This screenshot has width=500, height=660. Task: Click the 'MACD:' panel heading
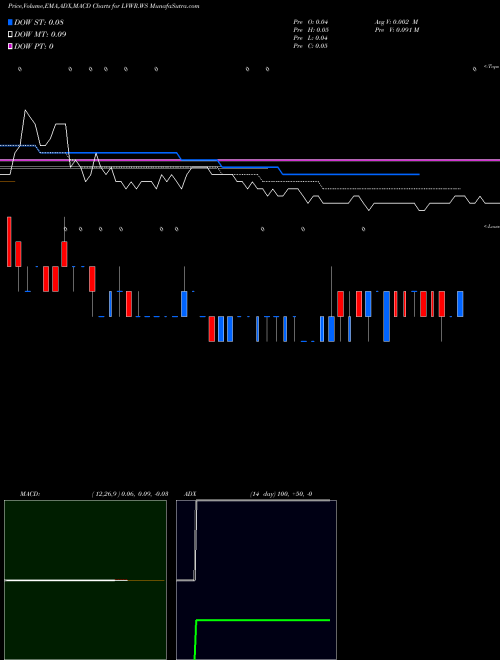click(x=30, y=494)
